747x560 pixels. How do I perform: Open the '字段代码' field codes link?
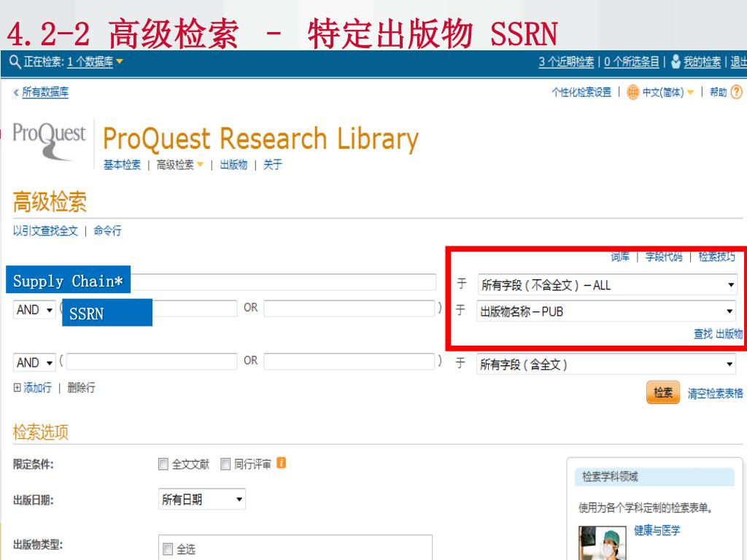pos(664,257)
